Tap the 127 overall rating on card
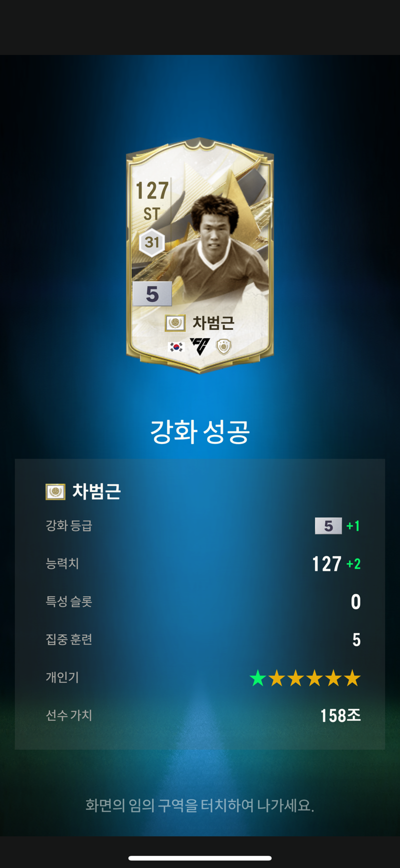Viewport: 400px width, 868px height. [x=152, y=191]
